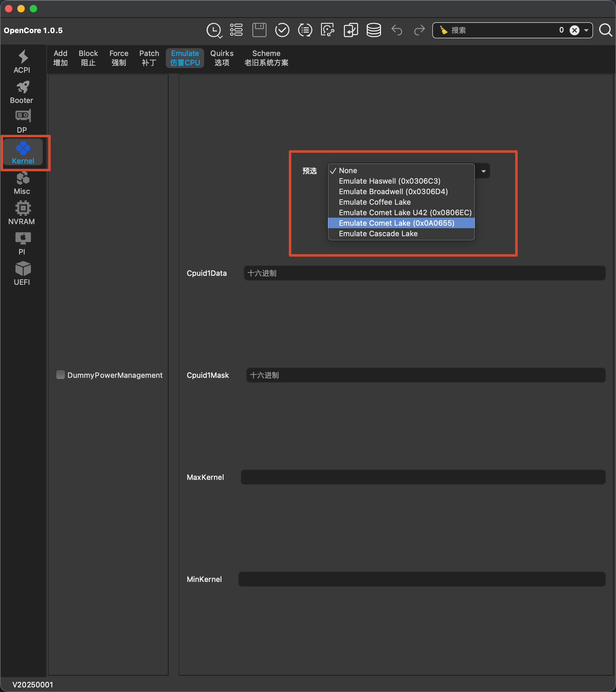The image size is (616, 692).
Task: Click the Cpuid1Mask hex input field
Action: point(426,375)
